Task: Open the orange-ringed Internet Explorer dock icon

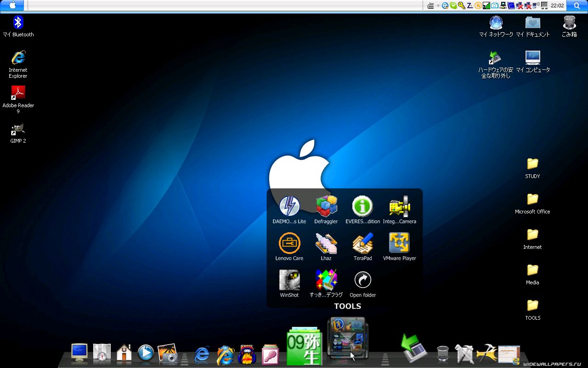Action: [225, 354]
